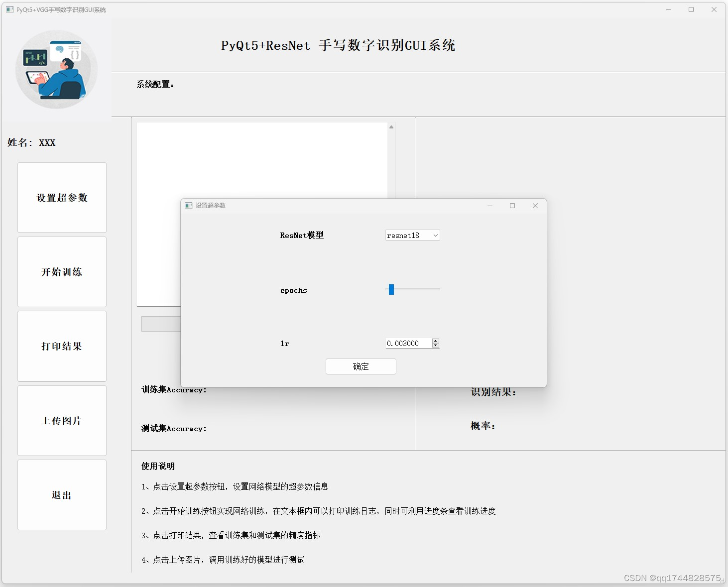Click the lr spinner up arrow
The width and height of the screenshot is (728, 587).
click(436, 341)
